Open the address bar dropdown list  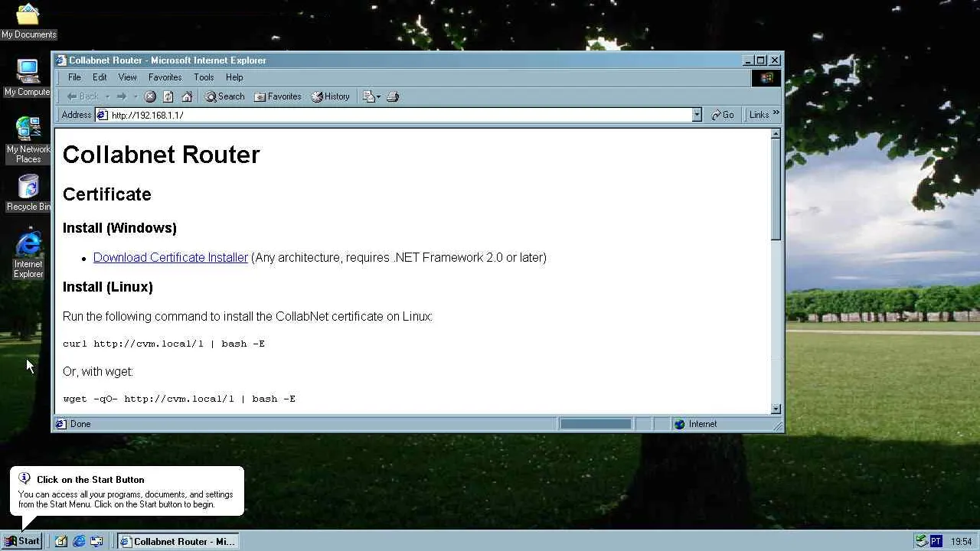(697, 115)
